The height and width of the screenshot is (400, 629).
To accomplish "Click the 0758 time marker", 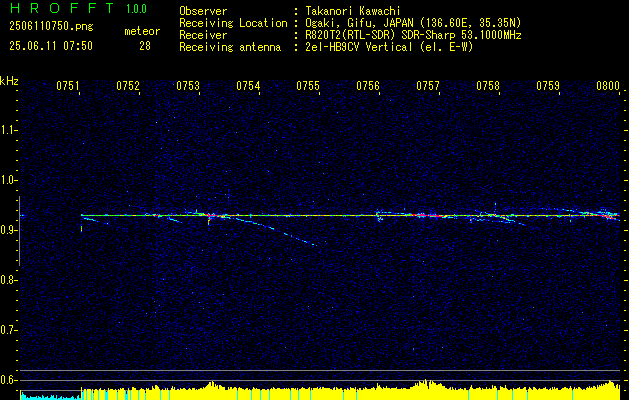I will click(x=488, y=86).
